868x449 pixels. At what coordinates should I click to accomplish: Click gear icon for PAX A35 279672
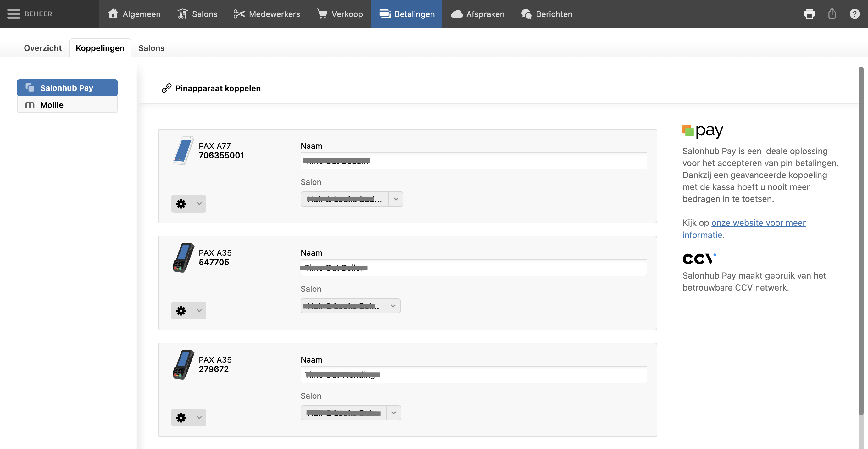click(x=181, y=418)
